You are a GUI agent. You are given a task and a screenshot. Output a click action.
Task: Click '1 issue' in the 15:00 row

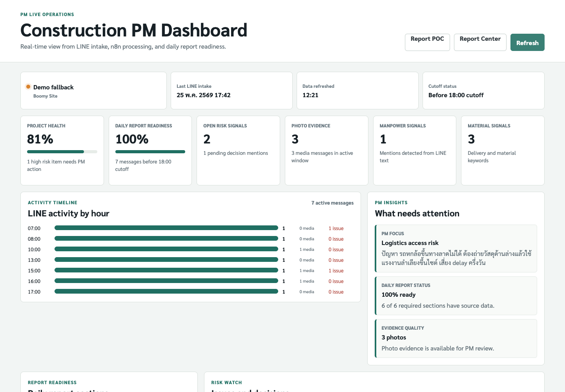tap(336, 271)
